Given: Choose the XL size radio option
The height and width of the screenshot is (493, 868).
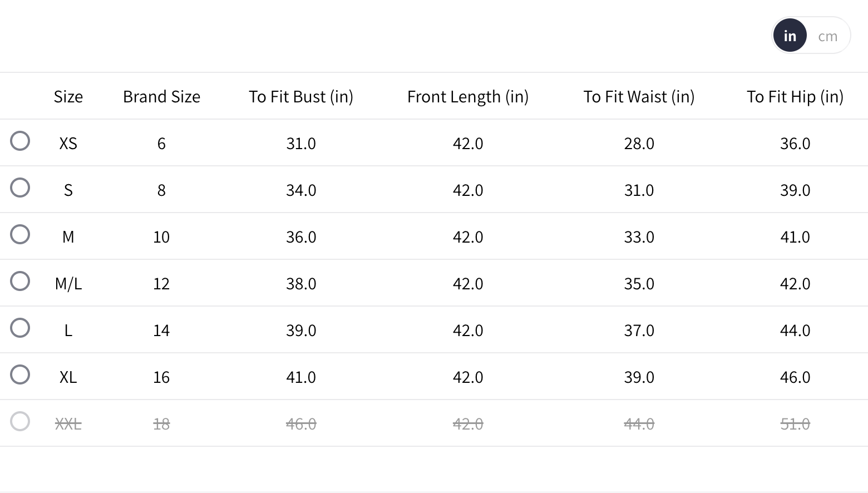Looking at the screenshot, I should [x=20, y=374].
